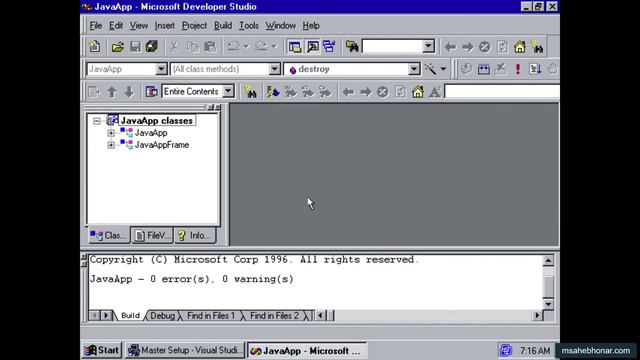Click the JavaApp - Microsoft taskbar button

point(307,351)
